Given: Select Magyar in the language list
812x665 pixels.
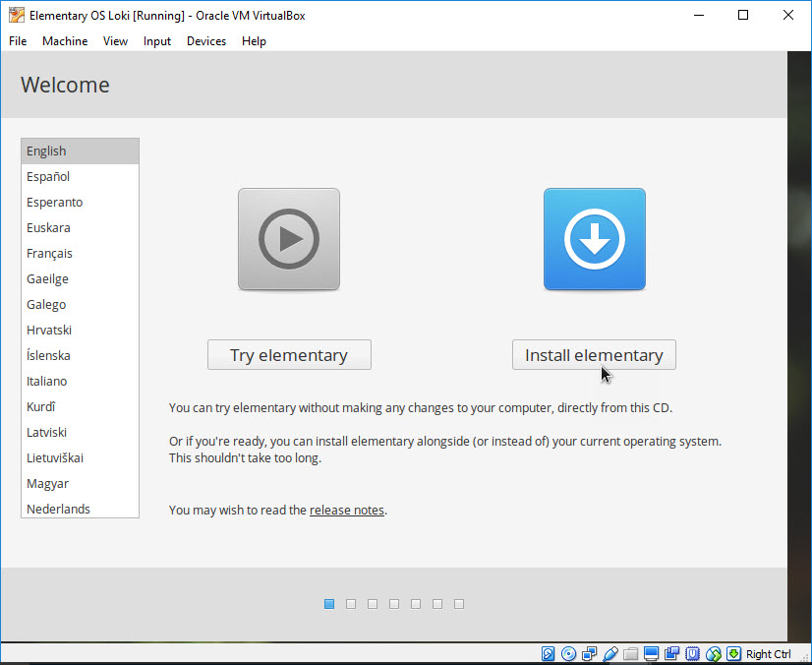Looking at the screenshot, I should (x=81, y=483).
